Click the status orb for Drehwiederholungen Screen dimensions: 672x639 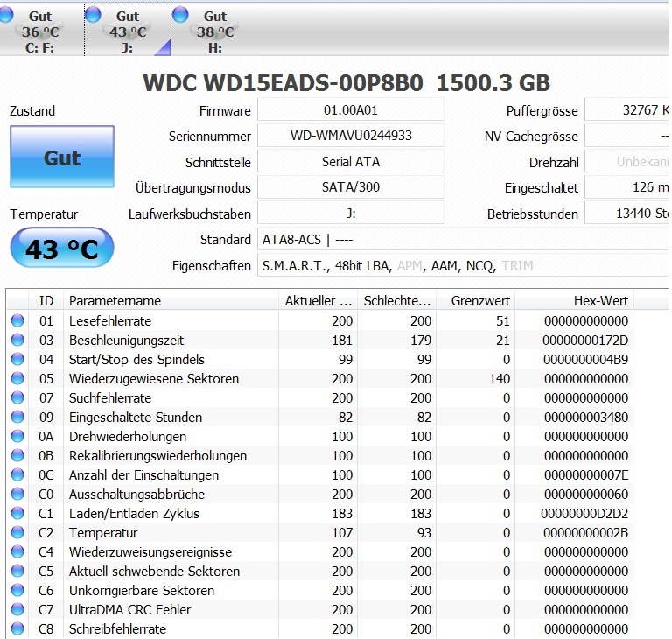(x=17, y=436)
